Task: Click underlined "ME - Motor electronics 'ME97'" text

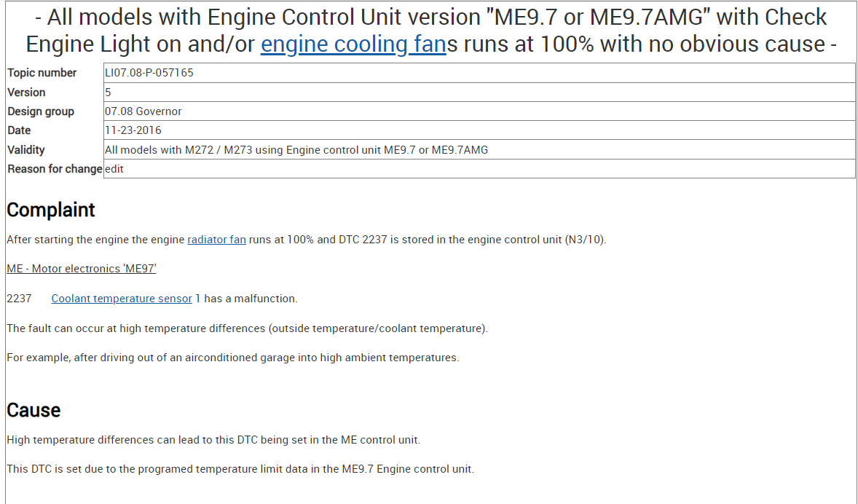Action: click(82, 269)
